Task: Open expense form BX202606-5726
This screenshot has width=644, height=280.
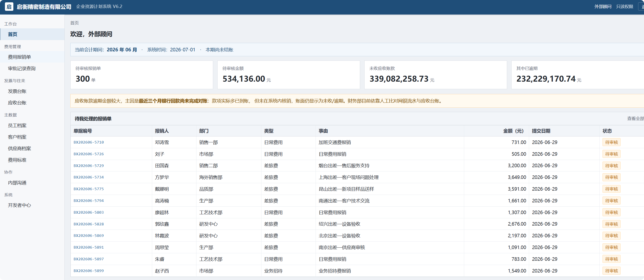Action: click(88, 154)
